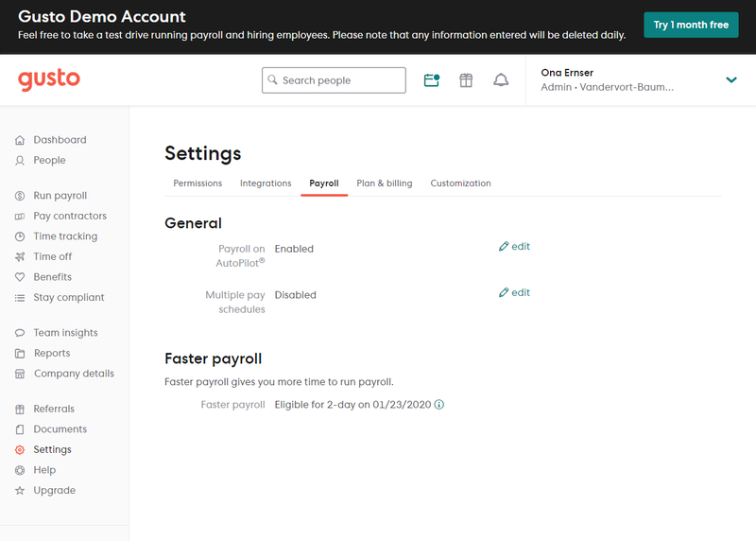Click the Benefits heart icon
Image resolution: width=756 pixels, height=541 pixels.
pos(20,277)
